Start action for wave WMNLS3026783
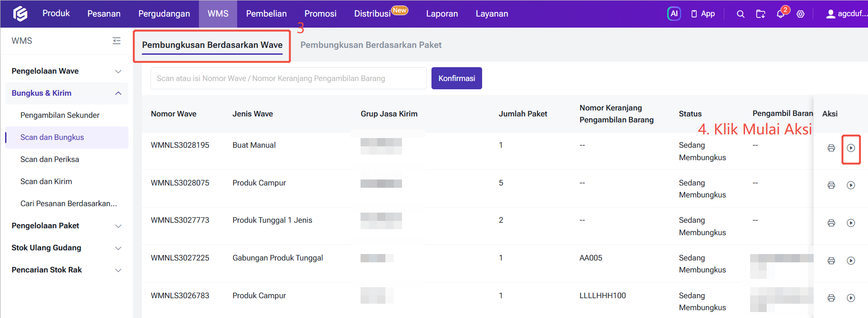 coord(851,298)
